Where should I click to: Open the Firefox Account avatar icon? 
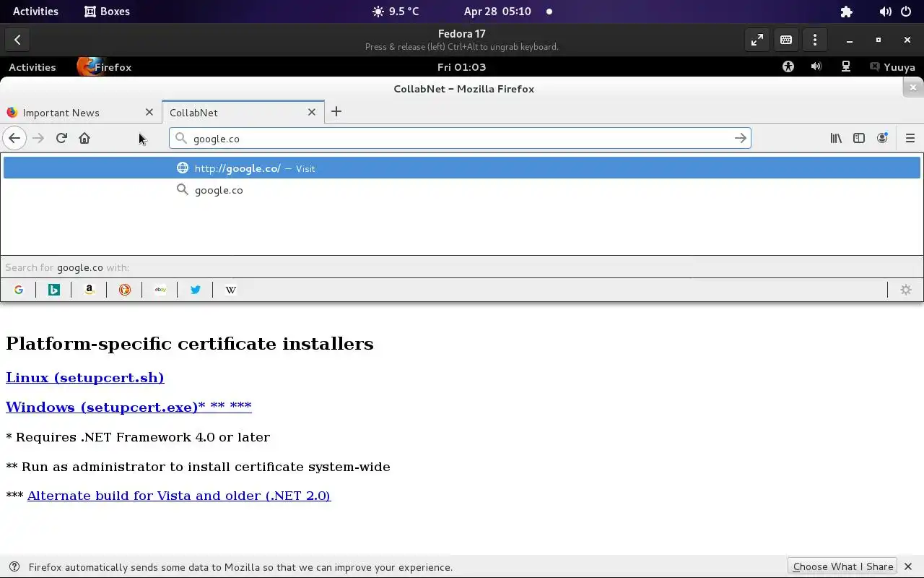tap(882, 138)
